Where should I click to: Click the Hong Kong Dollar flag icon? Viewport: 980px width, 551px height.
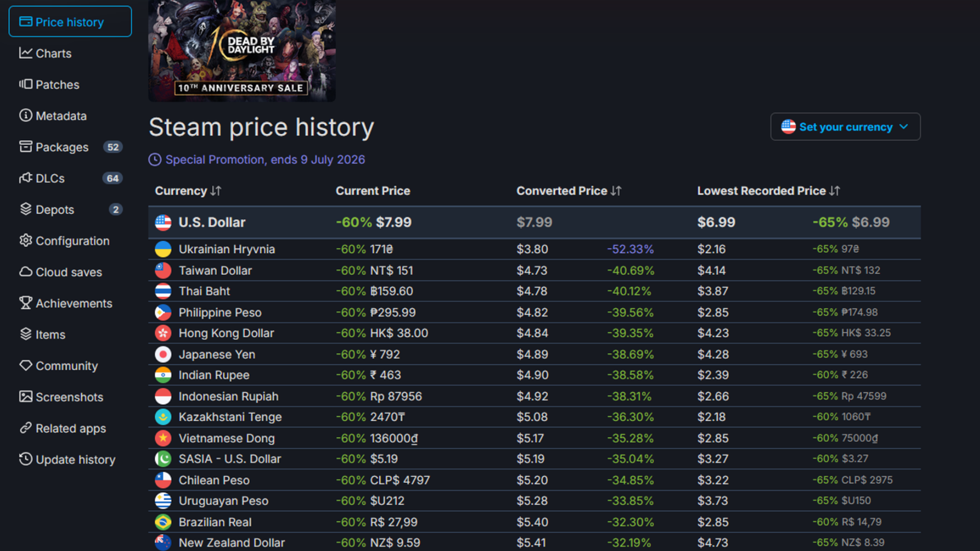(163, 333)
